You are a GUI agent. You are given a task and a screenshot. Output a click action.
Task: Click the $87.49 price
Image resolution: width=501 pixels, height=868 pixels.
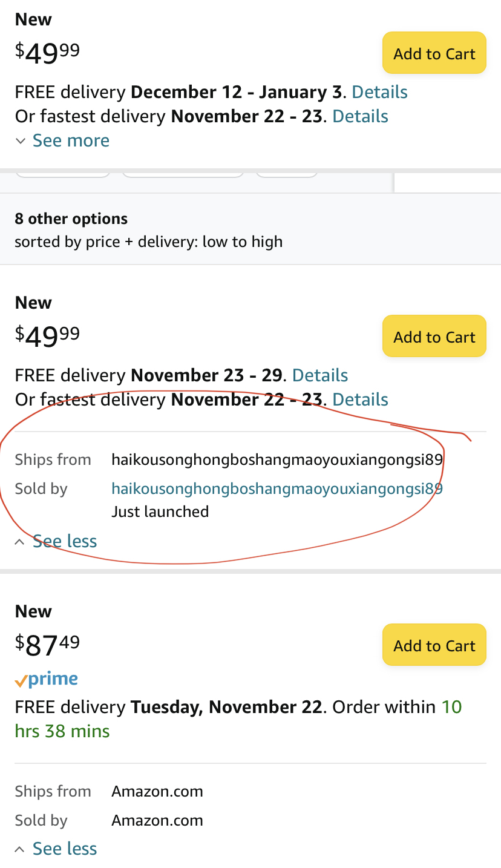click(47, 644)
